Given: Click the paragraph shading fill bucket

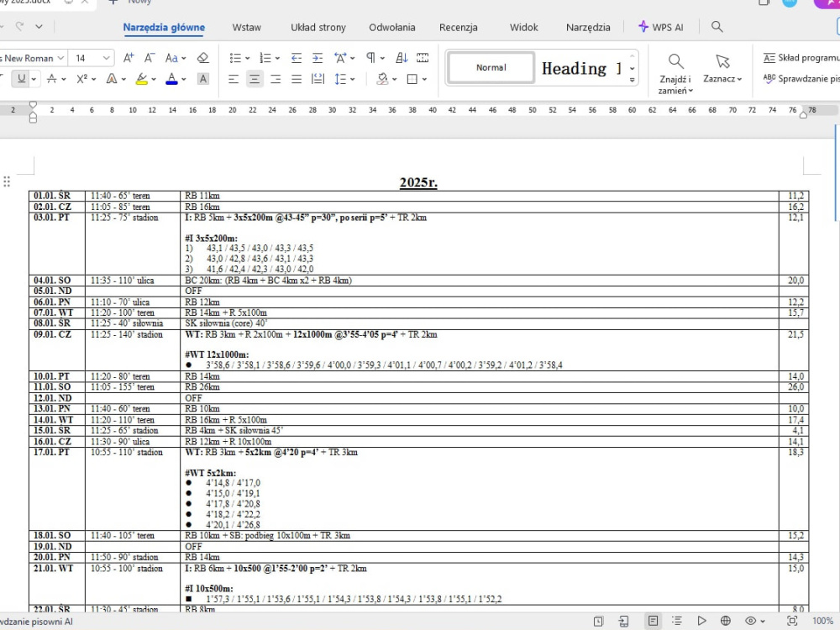Looking at the screenshot, I should pyautogui.click(x=382, y=79).
